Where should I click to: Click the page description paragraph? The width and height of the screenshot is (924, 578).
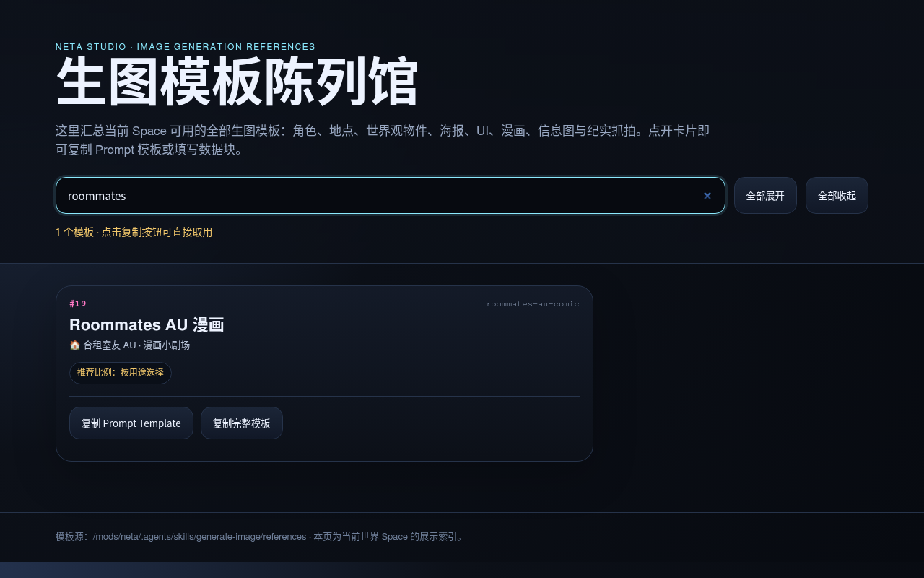383,140
